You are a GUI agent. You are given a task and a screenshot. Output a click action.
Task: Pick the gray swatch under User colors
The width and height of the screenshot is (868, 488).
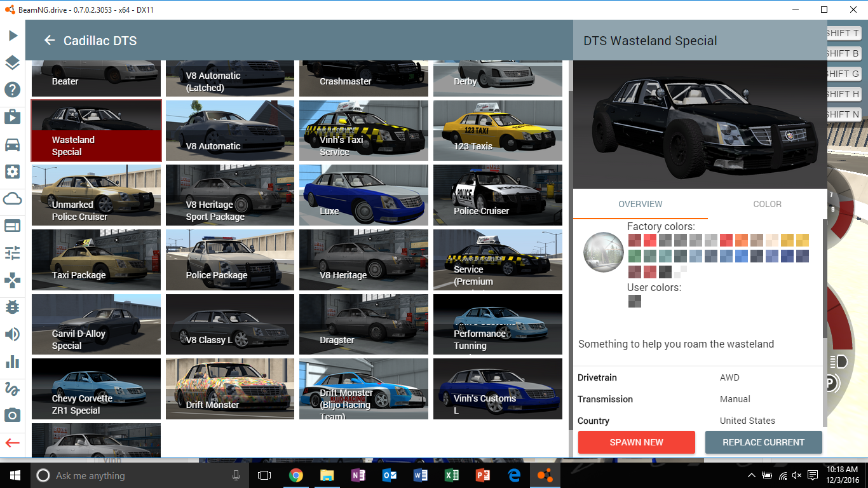pos(634,301)
